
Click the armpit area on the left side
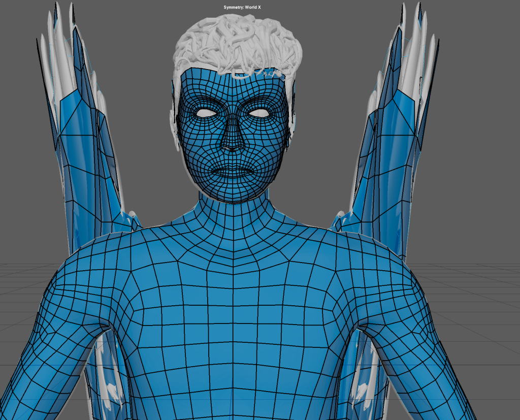click(x=109, y=325)
